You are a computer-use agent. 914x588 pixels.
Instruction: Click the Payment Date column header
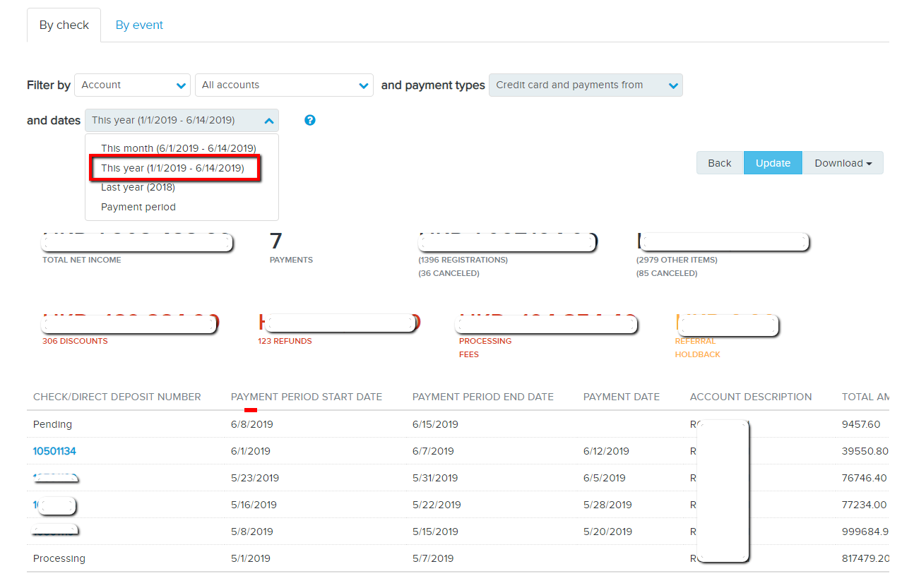pyautogui.click(x=621, y=397)
